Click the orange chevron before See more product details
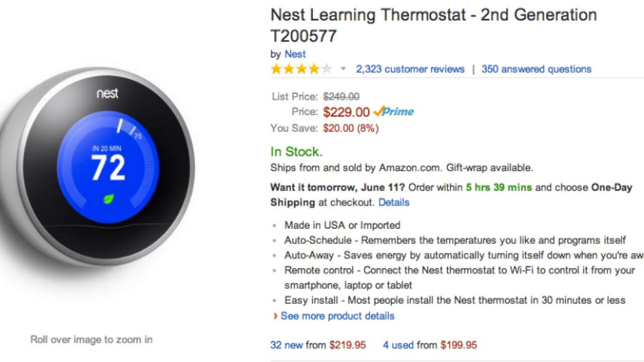This screenshot has height=362, width=644. [275, 316]
